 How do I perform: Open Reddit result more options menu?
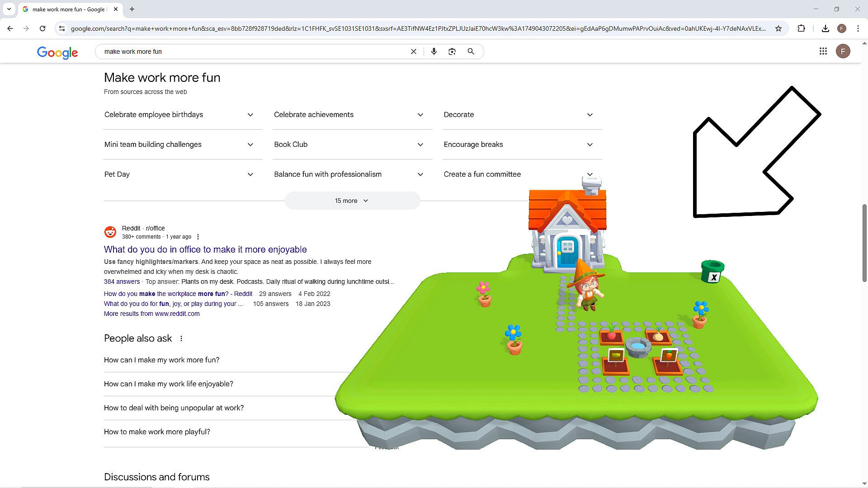coord(198,237)
